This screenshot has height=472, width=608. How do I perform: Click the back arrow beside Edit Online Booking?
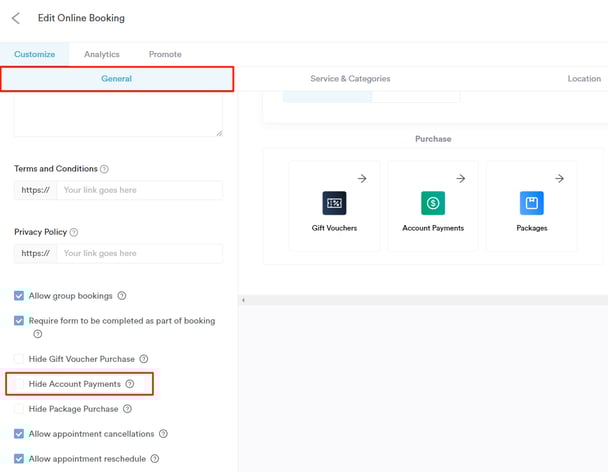point(16,18)
